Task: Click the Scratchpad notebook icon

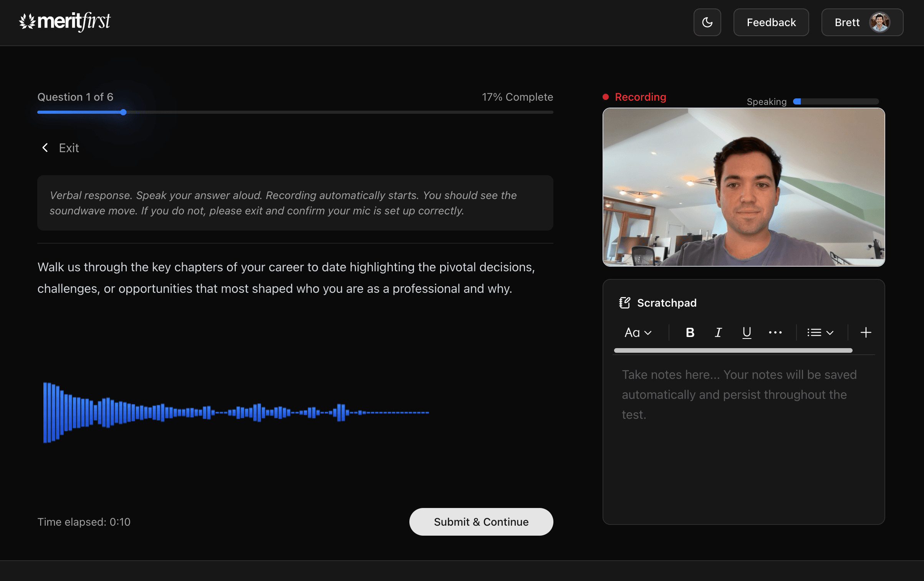Action: point(625,302)
